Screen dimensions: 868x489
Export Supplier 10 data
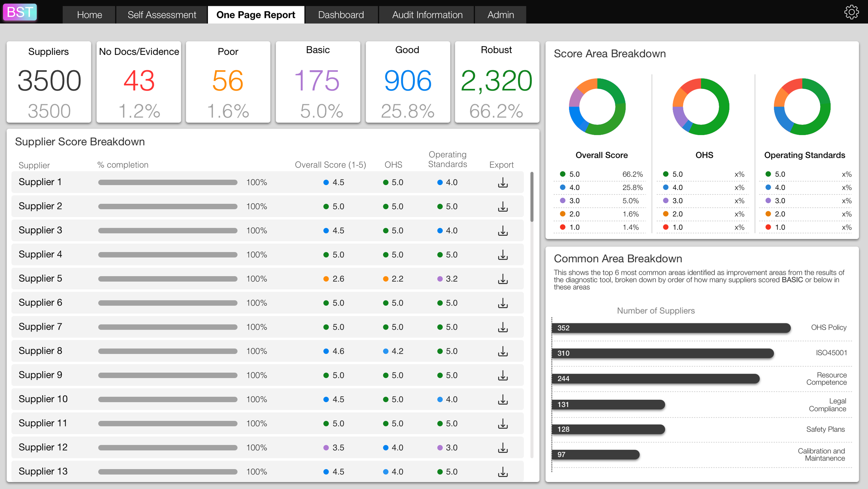[x=503, y=399]
